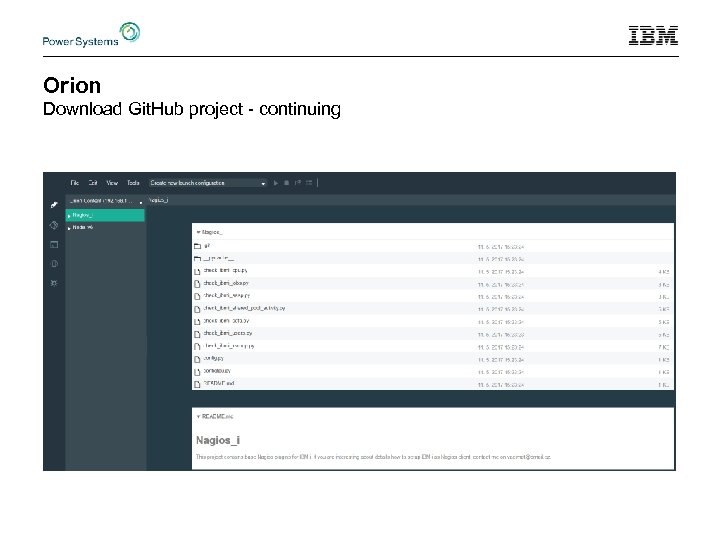Click the size cell of README.md row
720x540 pixels.
664,385
